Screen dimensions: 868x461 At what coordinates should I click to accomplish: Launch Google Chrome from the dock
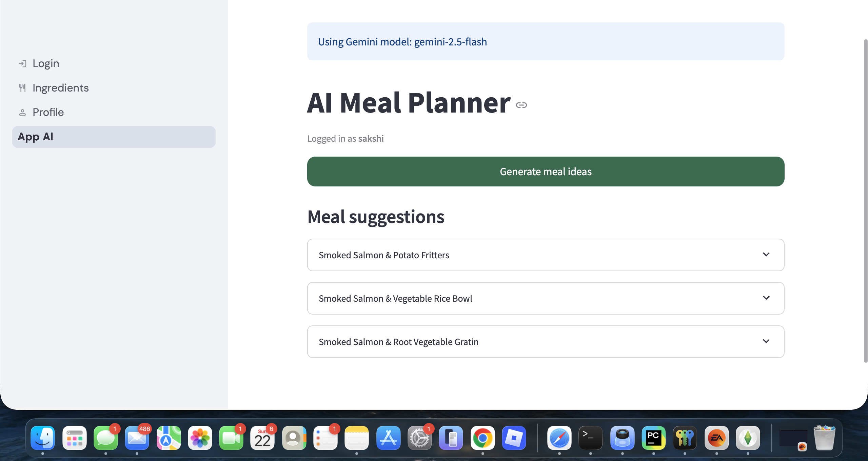pos(482,438)
